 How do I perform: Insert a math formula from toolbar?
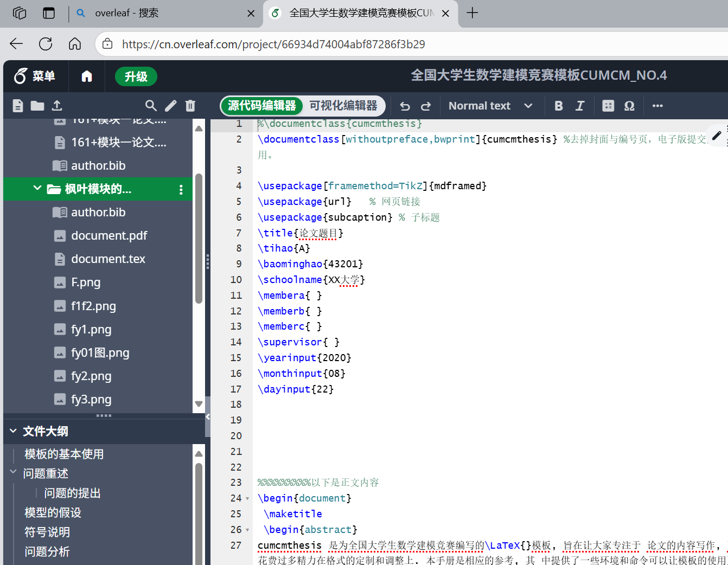click(x=608, y=106)
